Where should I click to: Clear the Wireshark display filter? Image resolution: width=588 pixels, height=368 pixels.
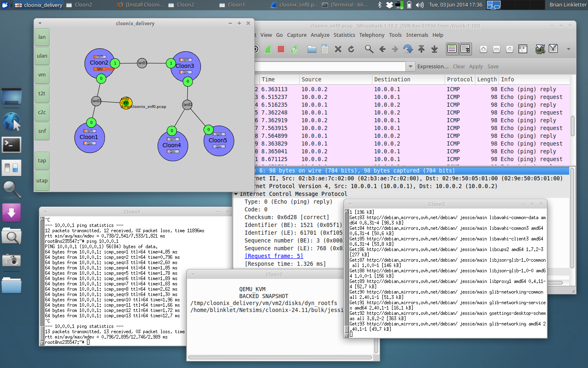coord(459,66)
